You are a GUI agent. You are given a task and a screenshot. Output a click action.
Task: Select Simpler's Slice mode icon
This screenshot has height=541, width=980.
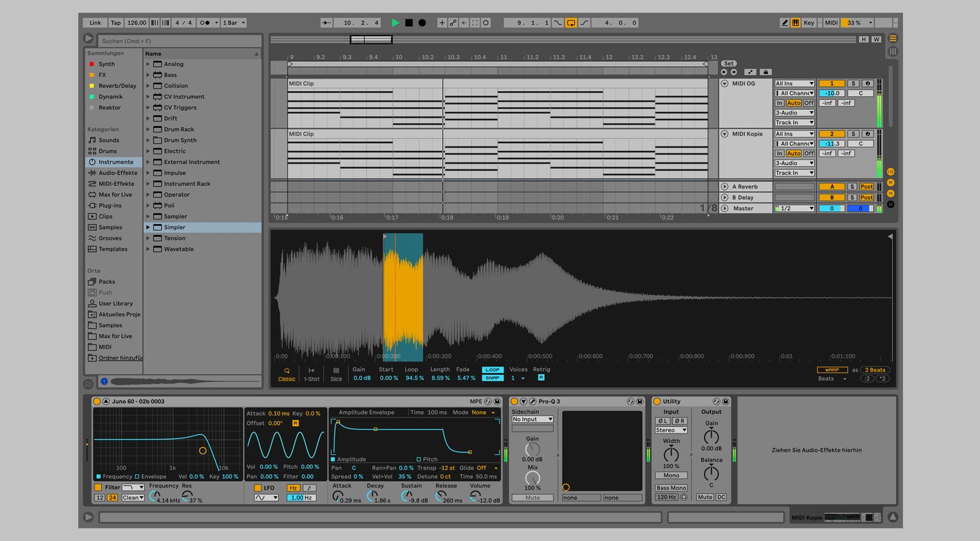click(336, 374)
